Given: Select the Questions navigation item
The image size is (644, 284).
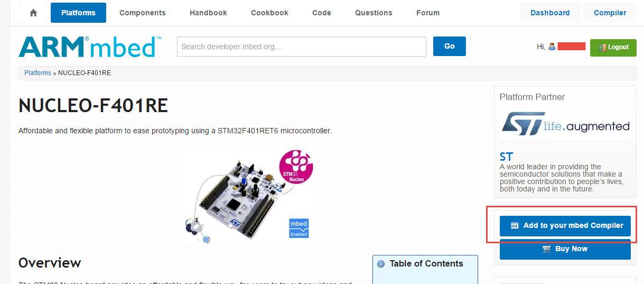Looking at the screenshot, I should click(x=374, y=13).
